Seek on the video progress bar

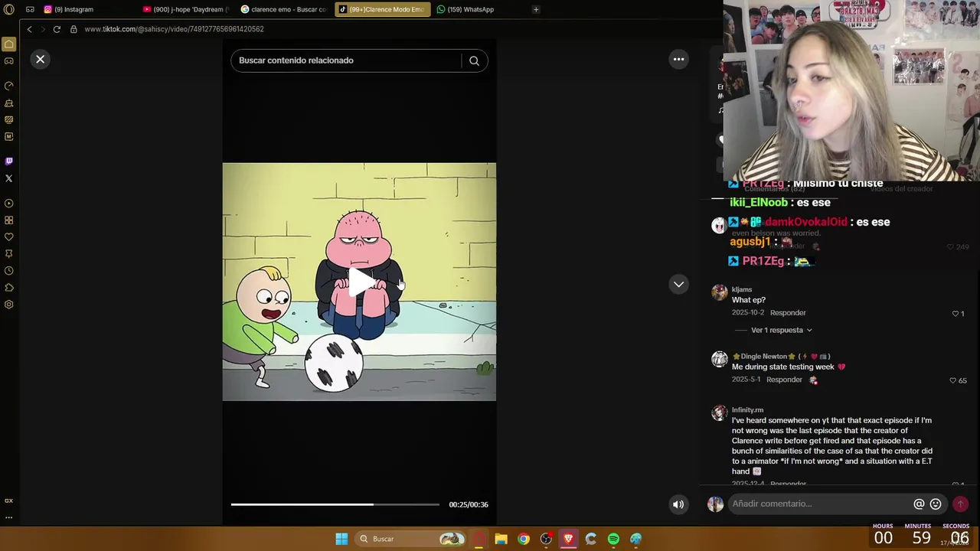(335, 504)
